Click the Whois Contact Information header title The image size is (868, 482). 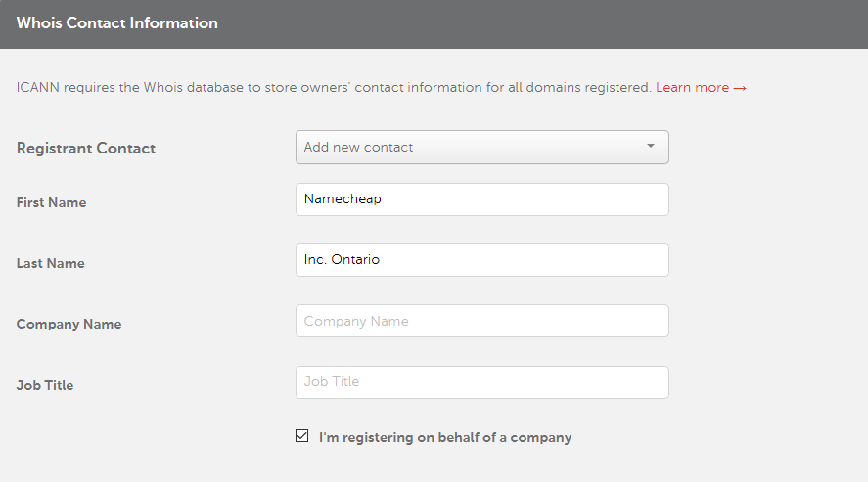(116, 23)
